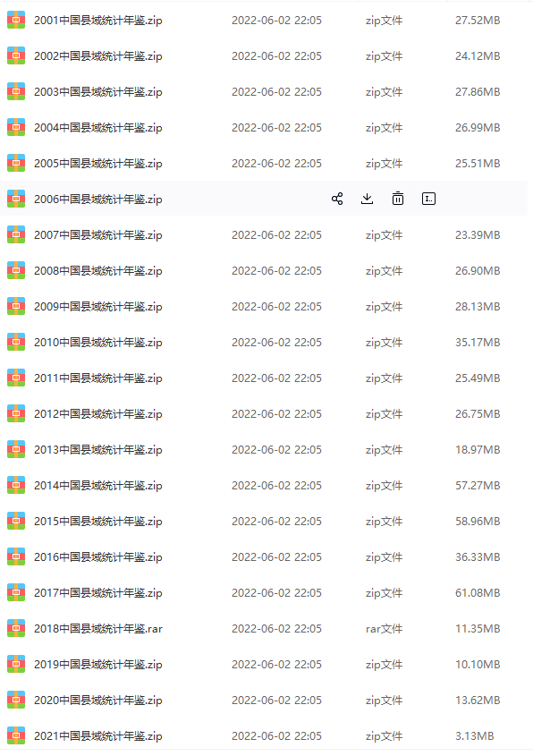Click the 61.08MB size of 2017 file
The image size is (533, 756).
[478, 592]
